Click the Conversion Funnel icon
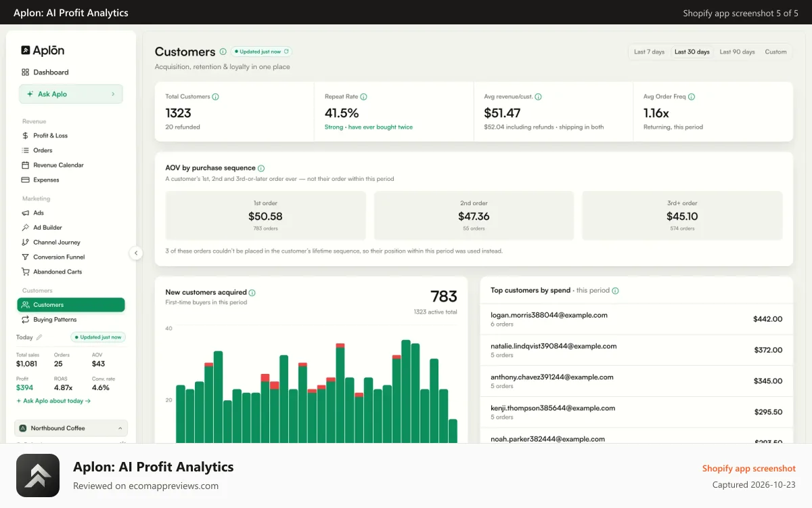 pyautogui.click(x=25, y=257)
